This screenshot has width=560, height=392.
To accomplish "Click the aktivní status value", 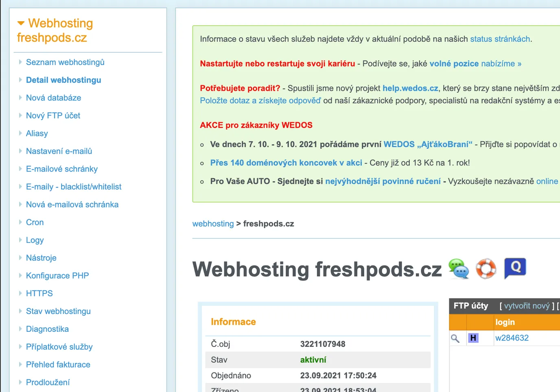I will [x=313, y=360].
